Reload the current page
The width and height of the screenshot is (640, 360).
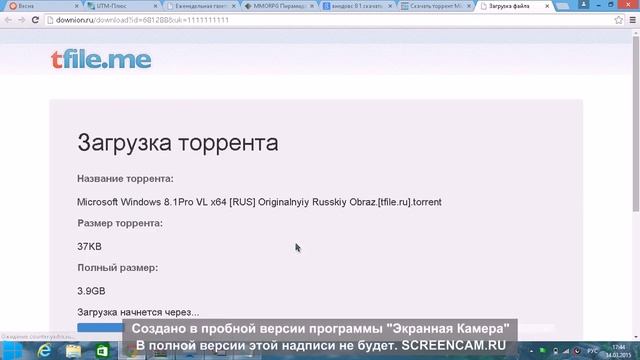click(35, 20)
